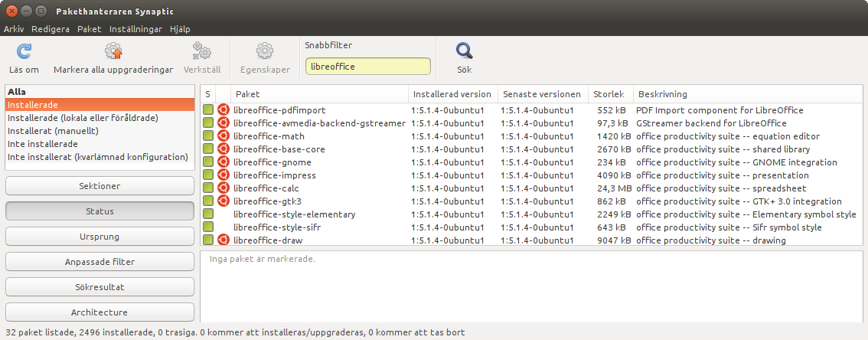The image size is (868, 340).
Task: Click the Snabbfilter text field
Action: tap(367, 67)
